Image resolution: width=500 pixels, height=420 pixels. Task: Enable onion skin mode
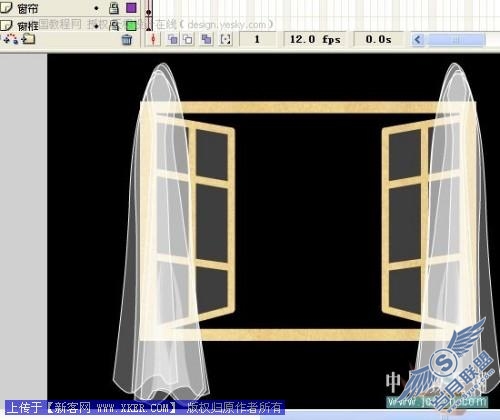pyautogui.click(x=173, y=39)
